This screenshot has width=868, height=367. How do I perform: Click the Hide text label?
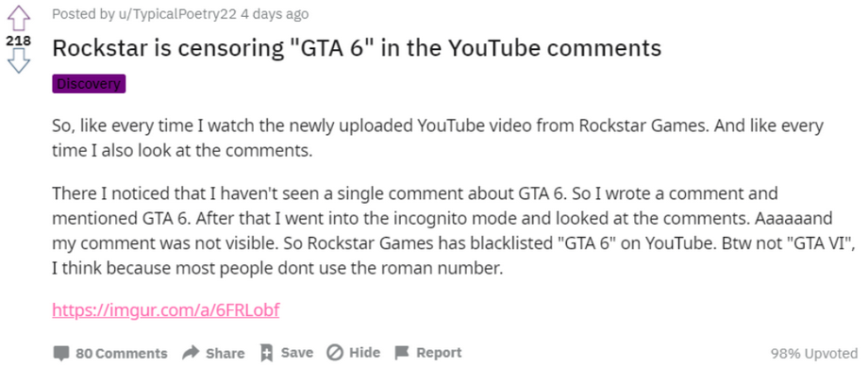pyautogui.click(x=365, y=353)
